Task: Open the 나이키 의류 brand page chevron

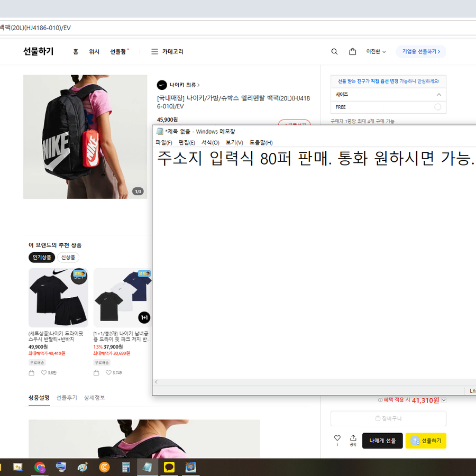Action: (x=198, y=85)
